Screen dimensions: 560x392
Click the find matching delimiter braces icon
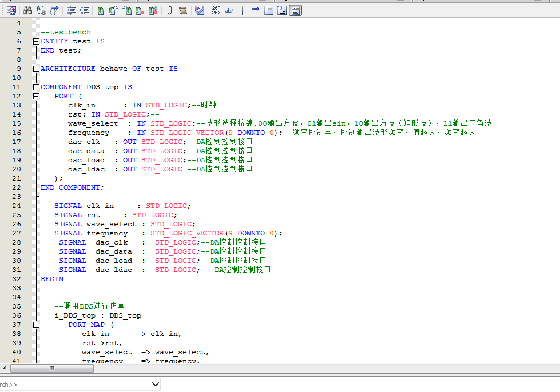point(55,10)
